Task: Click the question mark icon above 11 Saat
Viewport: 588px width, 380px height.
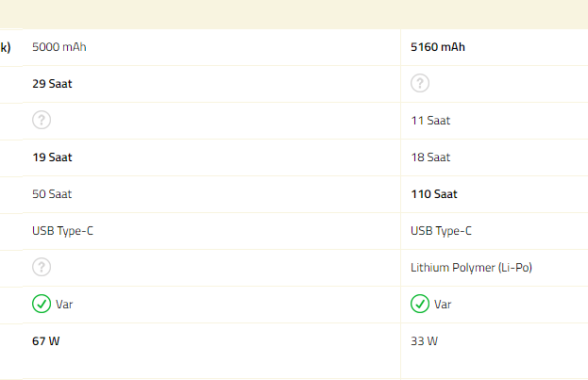Action: pos(420,83)
